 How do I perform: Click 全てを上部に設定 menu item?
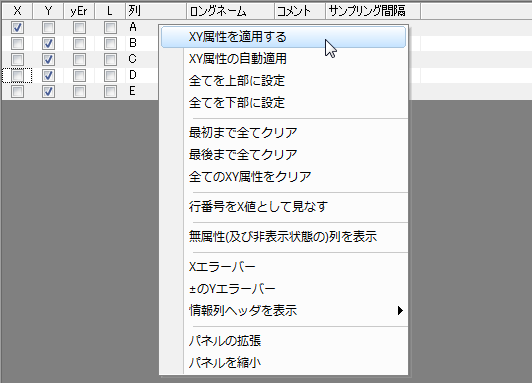click(x=283, y=81)
